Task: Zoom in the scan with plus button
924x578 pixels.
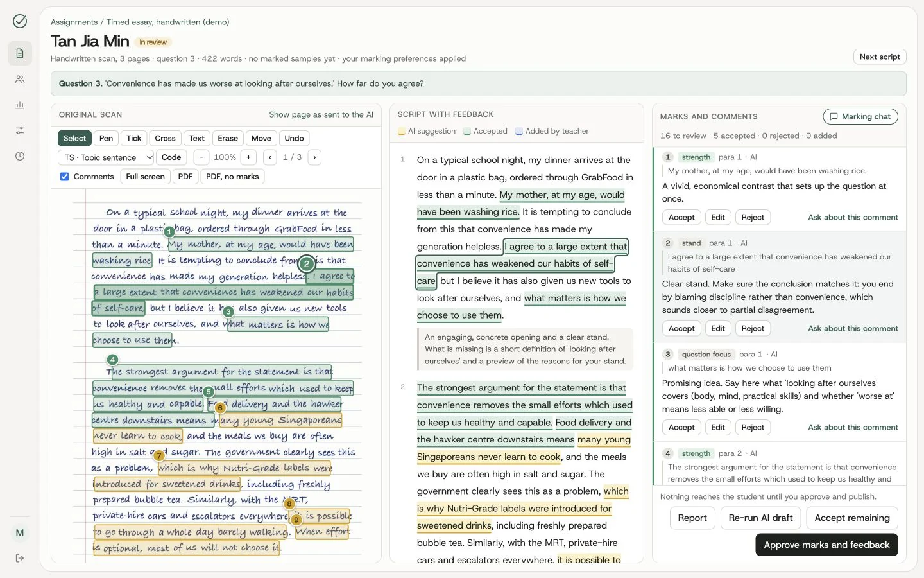Action: point(248,157)
